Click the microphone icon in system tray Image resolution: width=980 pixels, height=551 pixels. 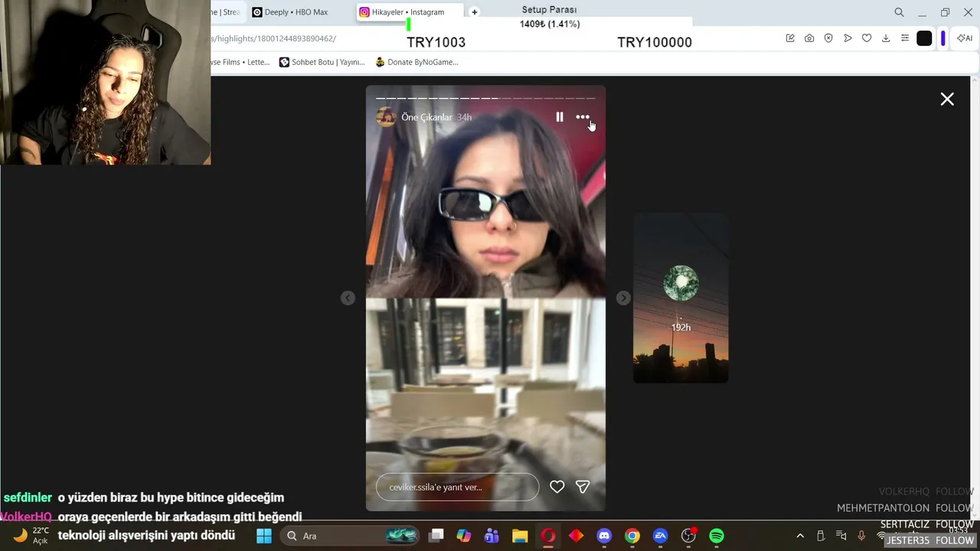click(861, 536)
